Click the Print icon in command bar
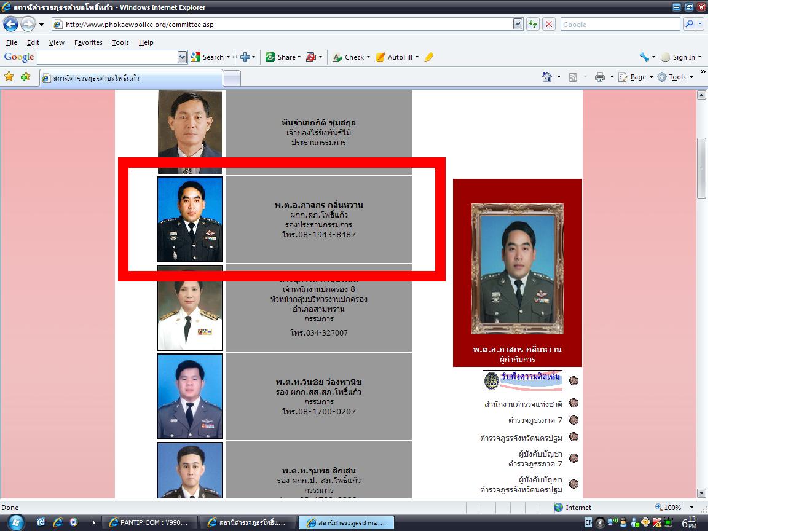This screenshot has width=812, height=531. click(x=600, y=77)
